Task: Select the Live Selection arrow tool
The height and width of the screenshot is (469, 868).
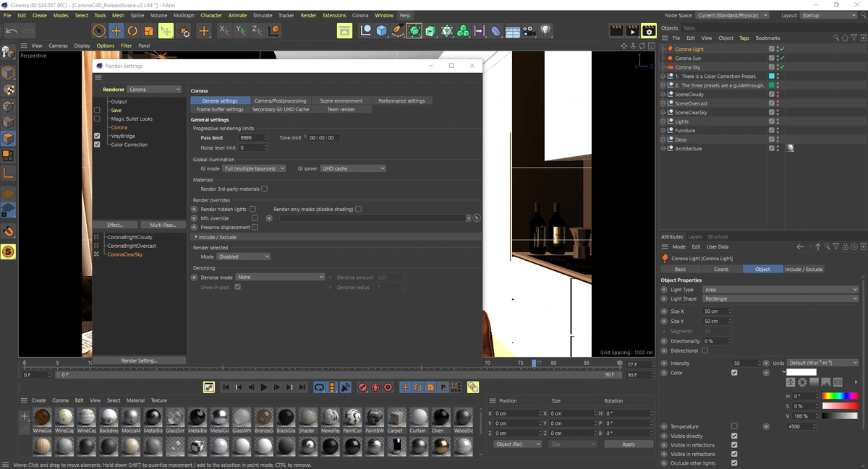Action: (99, 30)
